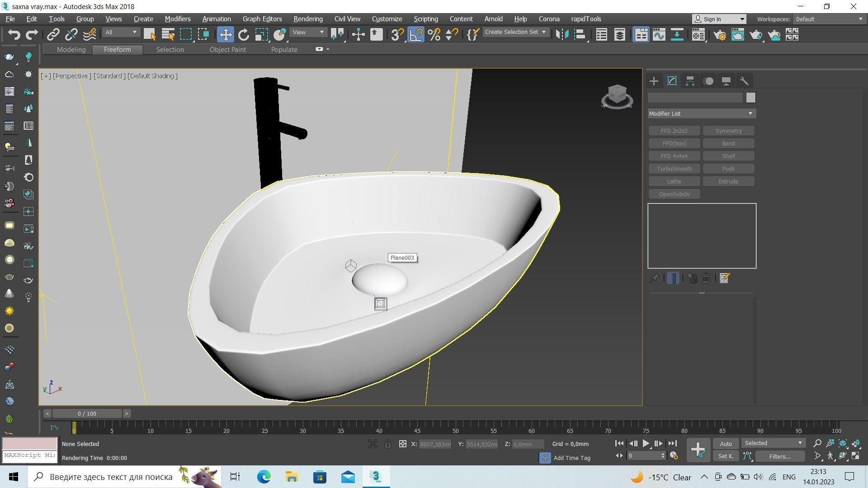
Task: Apply the FFD 4x4x4 modifier button
Action: point(674,156)
